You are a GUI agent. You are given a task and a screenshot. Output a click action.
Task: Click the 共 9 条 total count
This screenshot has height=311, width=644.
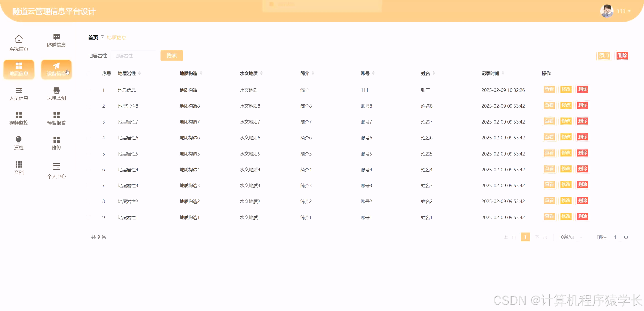point(99,237)
